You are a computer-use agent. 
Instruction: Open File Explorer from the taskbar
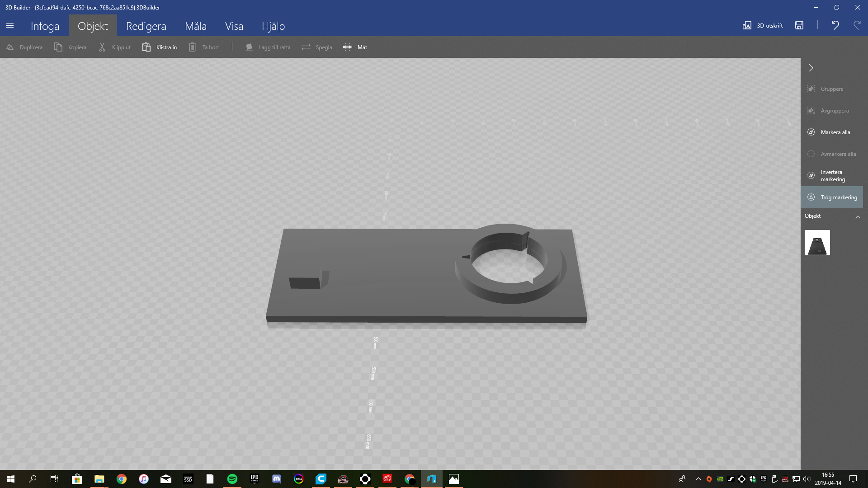99,479
